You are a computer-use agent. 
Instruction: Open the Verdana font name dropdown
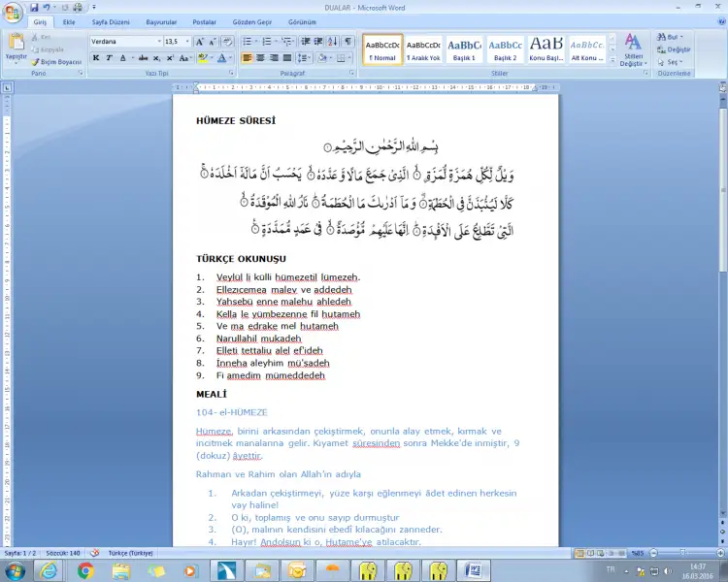(157, 42)
